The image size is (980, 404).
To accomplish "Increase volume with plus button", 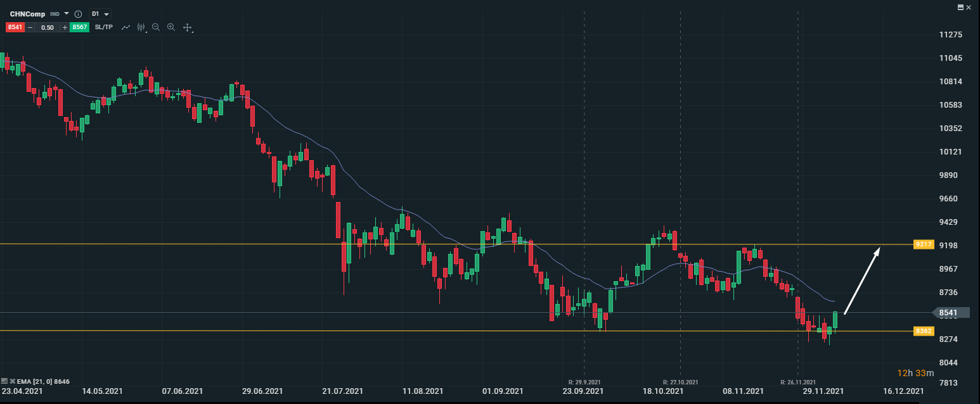I will (x=65, y=27).
